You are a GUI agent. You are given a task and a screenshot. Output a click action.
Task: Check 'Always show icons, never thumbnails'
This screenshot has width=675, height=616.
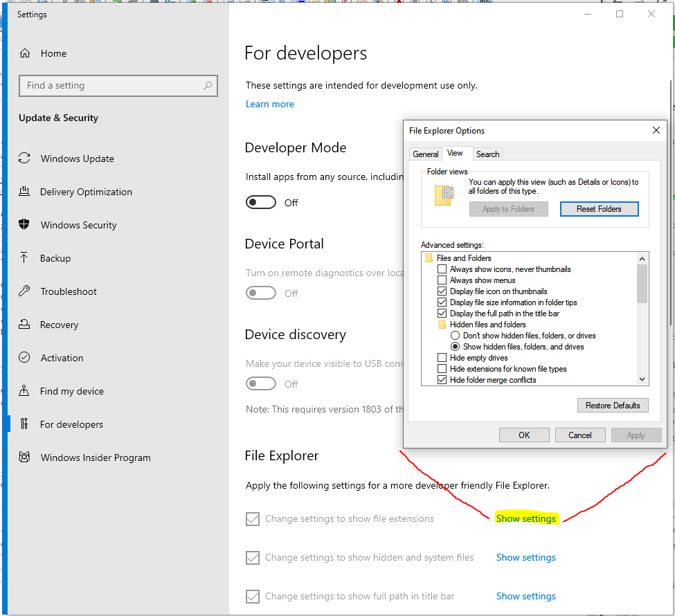coord(442,269)
